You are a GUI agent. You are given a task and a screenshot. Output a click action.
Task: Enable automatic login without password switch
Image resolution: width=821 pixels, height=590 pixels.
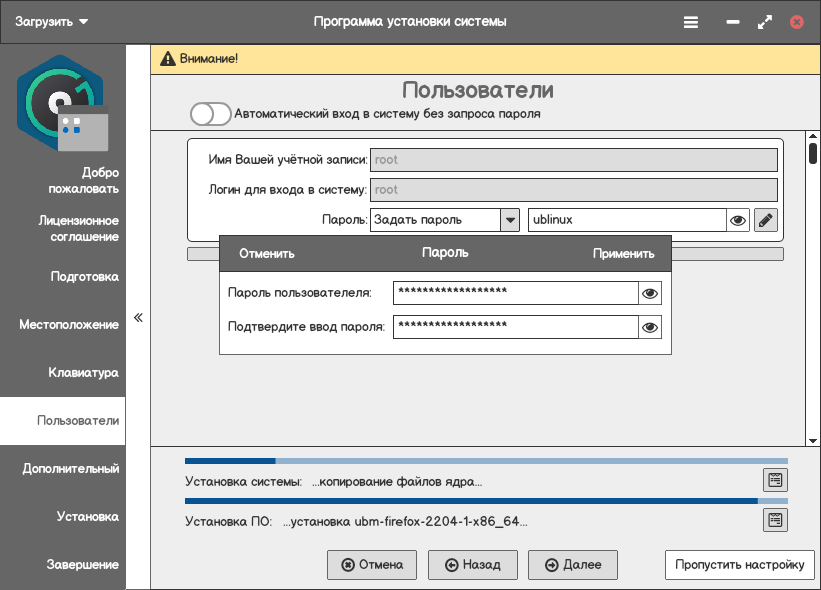coord(211,114)
